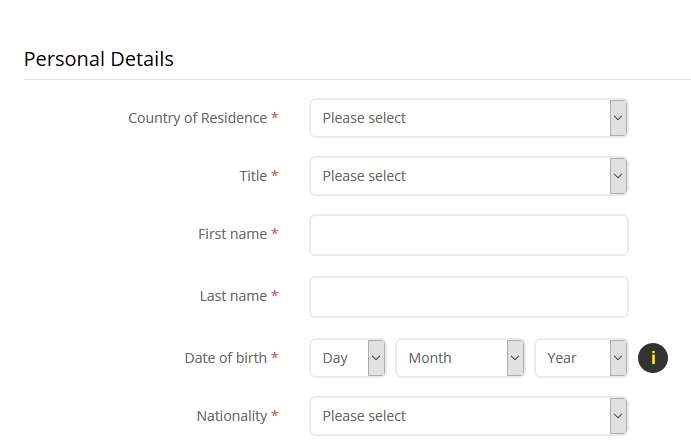Viewport: 691px width, 447px height.
Task: Open the Nationality select box
Action: 468,416
